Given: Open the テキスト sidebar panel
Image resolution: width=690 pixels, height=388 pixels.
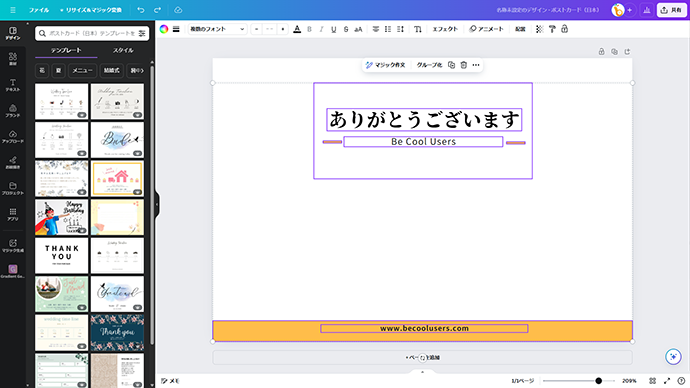Looking at the screenshot, I should [x=13, y=85].
